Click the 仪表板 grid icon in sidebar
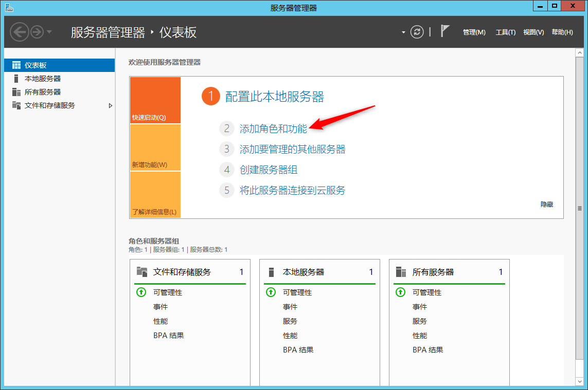 tap(16, 65)
